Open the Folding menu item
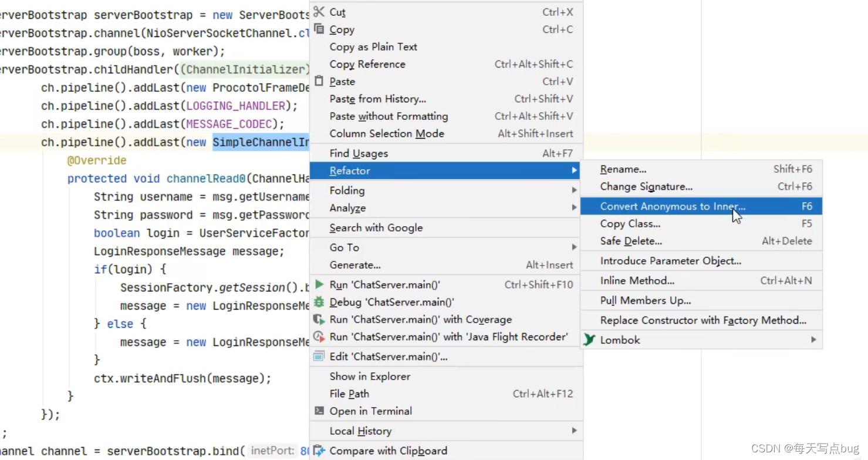The image size is (868, 460). [x=446, y=190]
